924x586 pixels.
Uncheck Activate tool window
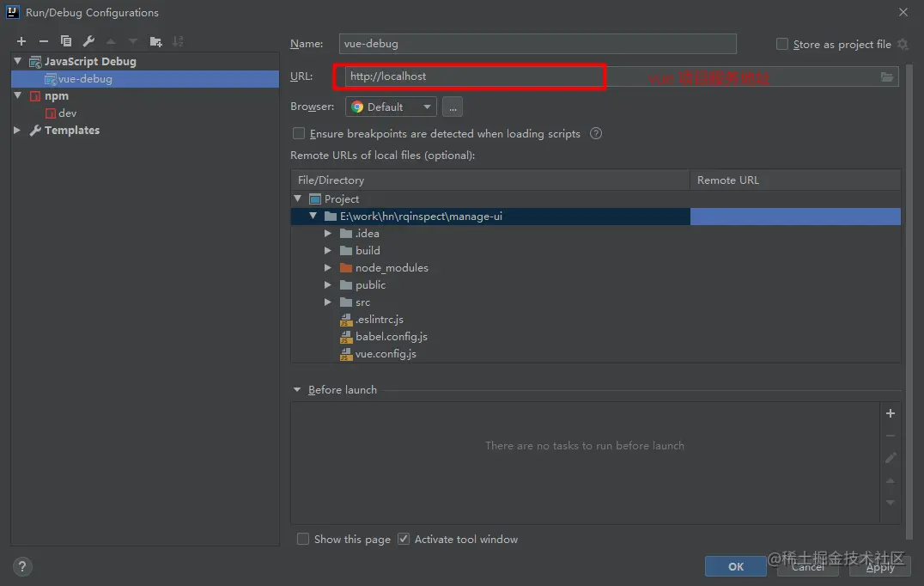tap(403, 539)
